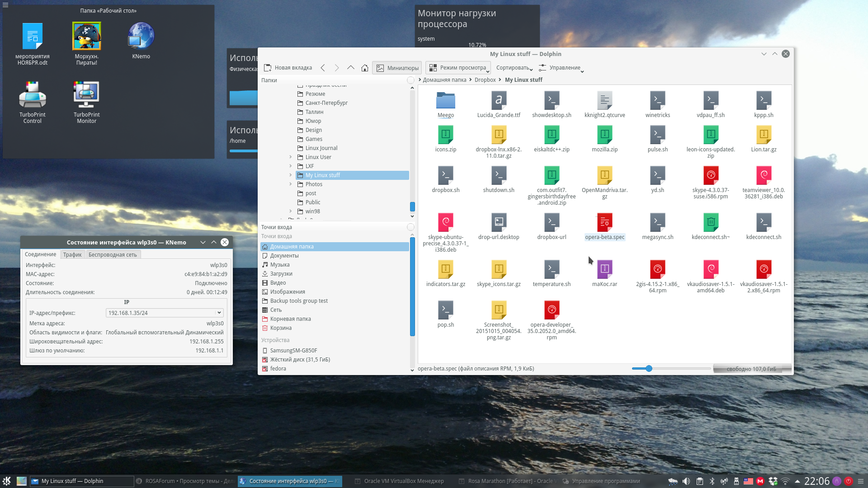Image resolution: width=868 pixels, height=488 pixels.
Task: Open the IP address 192.168.1.35/24 combo box
Action: (164, 313)
